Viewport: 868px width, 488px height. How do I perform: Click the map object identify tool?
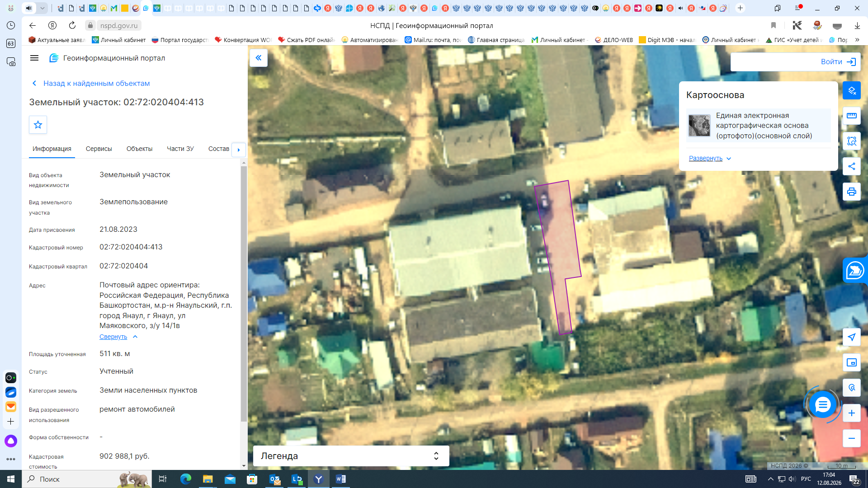pos(852,388)
